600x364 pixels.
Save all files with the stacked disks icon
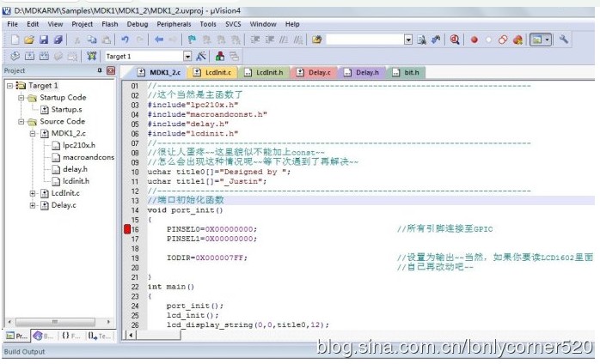[58, 39]
